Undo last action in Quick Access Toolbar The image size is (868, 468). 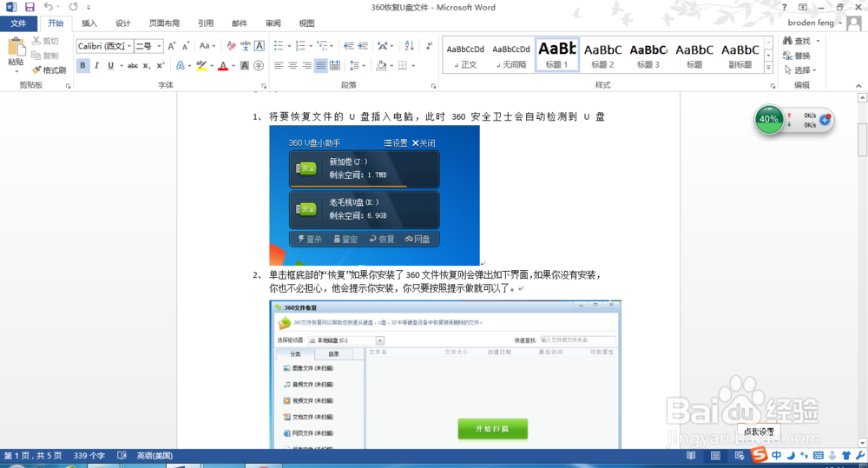point(49,7)
